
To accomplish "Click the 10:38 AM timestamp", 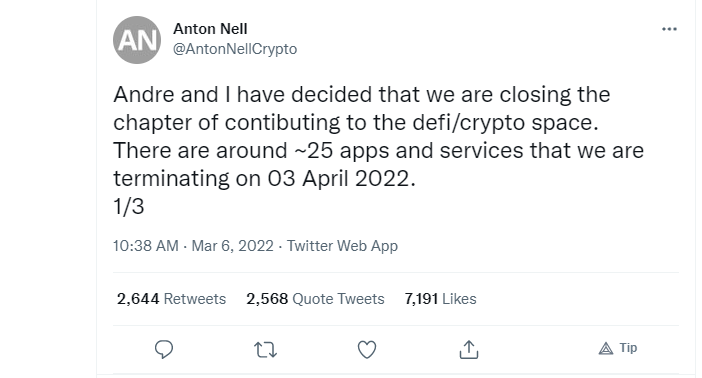I will (146, 246).
